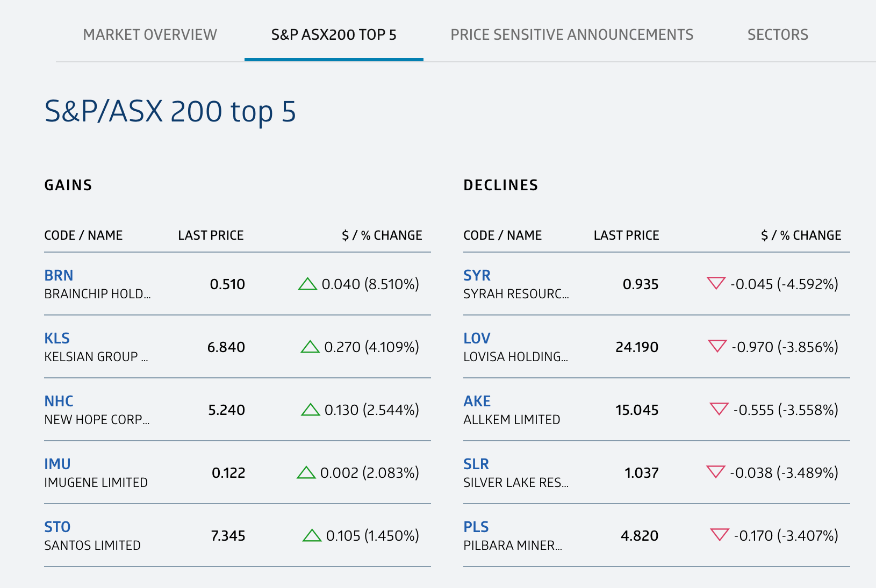Click Declines table $ / % CHANGE header
This screenshot has width=876, height=588.
point(801,235)
